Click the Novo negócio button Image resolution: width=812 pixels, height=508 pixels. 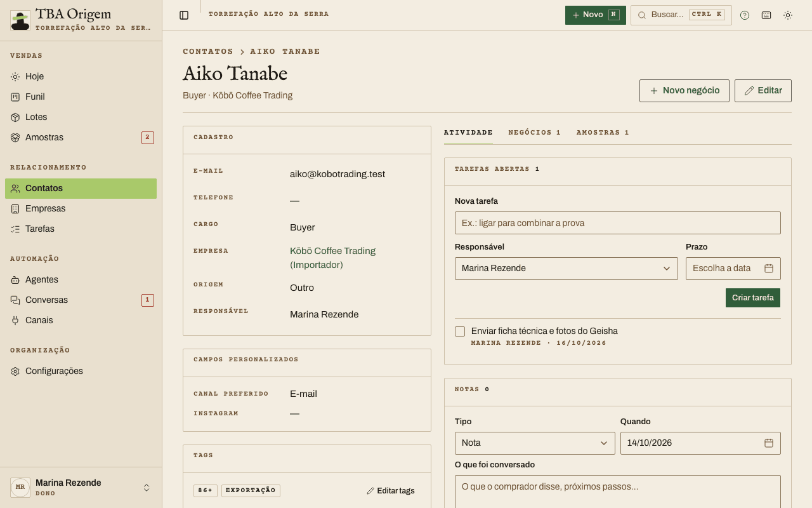pos(684,91)
